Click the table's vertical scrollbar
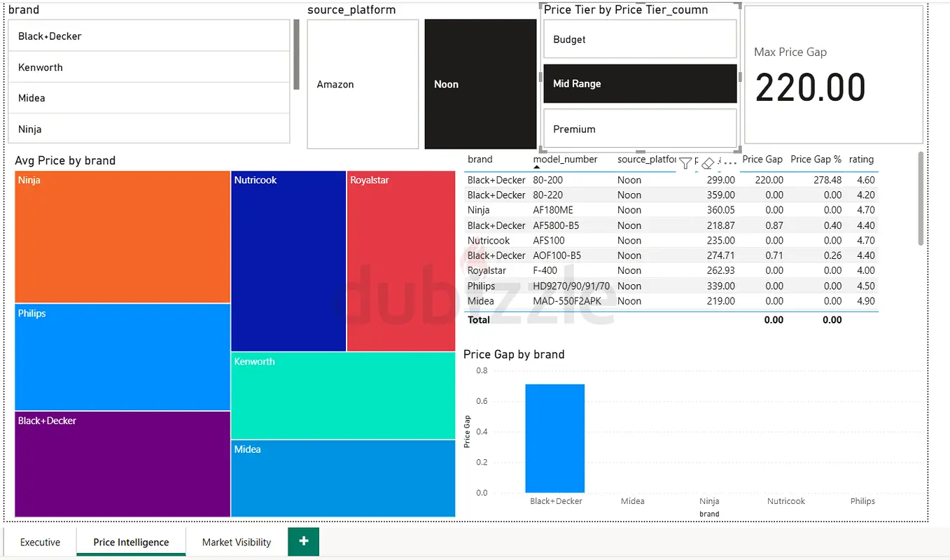The width and height of the screenshot is (950, 560). tap(921, 198)
